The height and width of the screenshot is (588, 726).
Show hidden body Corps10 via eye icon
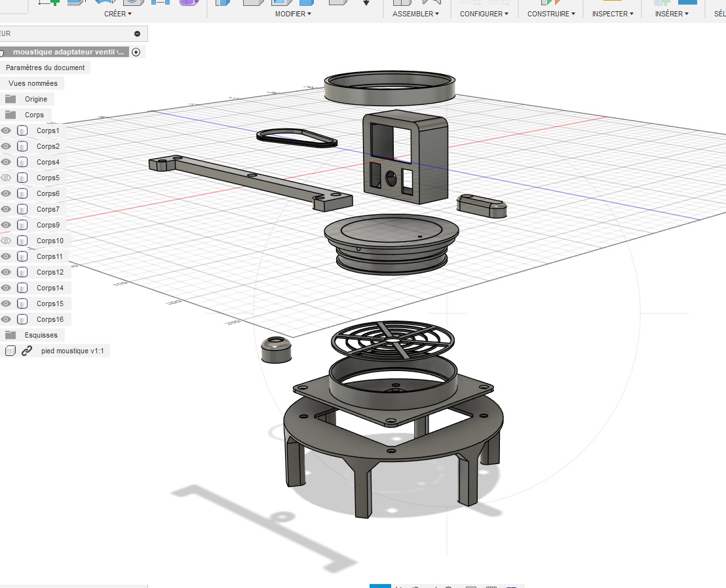[6, 241]
